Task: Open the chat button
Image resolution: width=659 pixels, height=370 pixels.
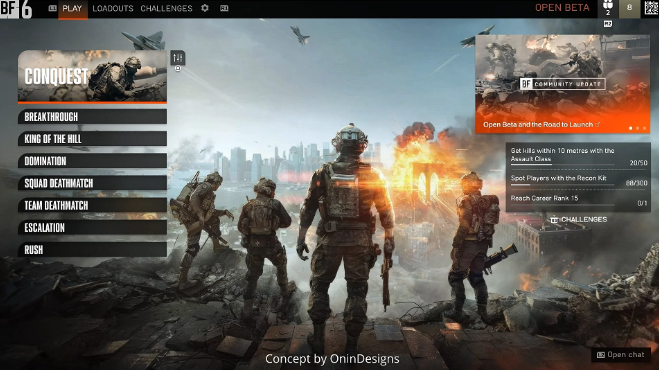Action: click(x=621, y=355)
